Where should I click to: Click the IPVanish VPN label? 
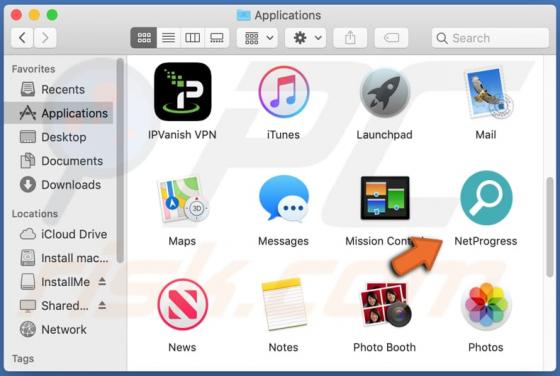tap(182, 135)
